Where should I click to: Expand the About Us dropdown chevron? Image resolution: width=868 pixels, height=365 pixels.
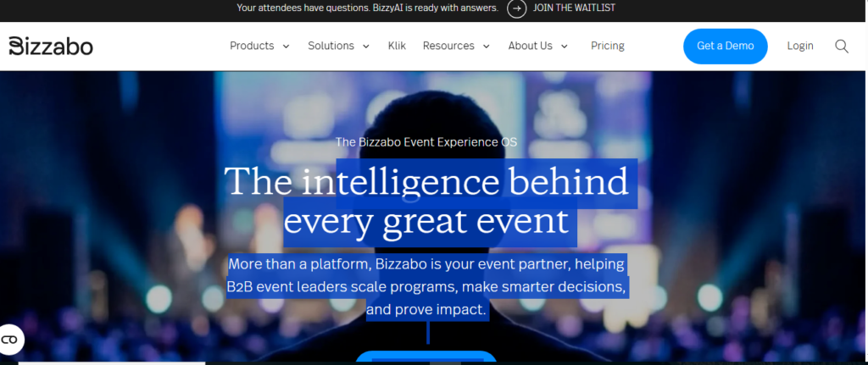565,47
